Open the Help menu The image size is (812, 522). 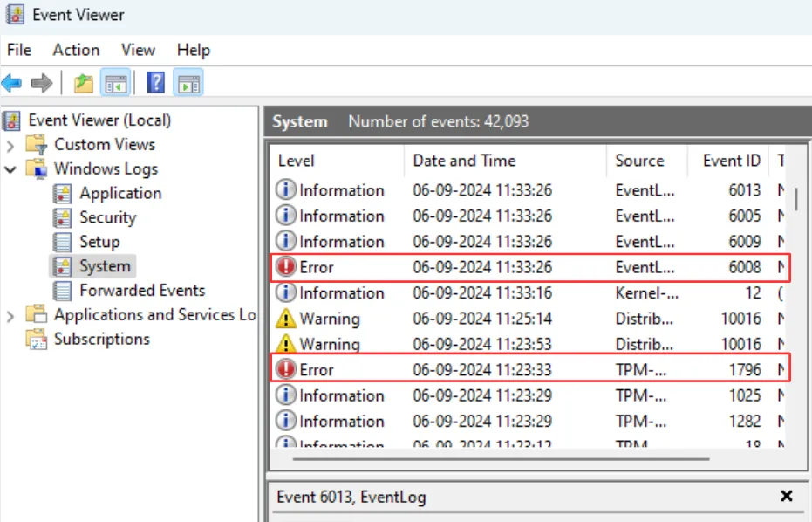(194, 50)
